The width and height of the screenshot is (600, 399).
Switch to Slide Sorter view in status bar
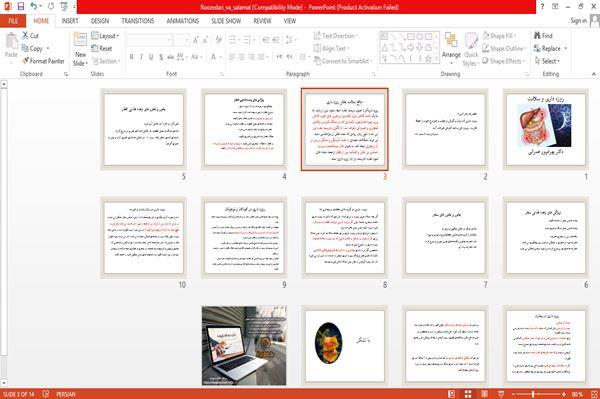click(468, 394)
